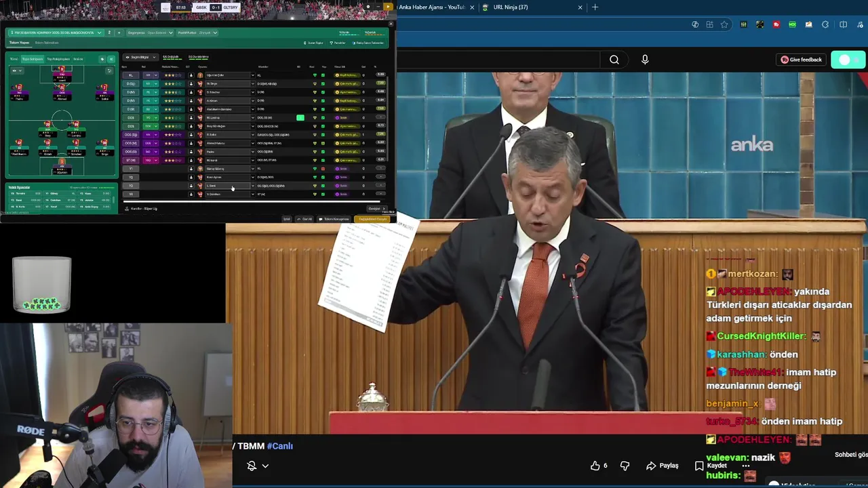Open the collections icon in address bar
The height and width of the screenshot is (488, 868).
pyautogui.click(x=709, y=24)
